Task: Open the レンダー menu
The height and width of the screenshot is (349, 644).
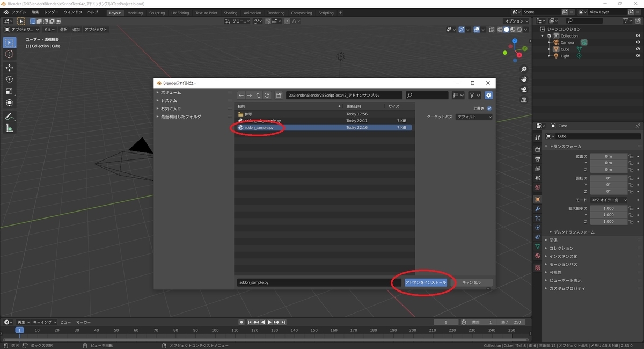Action: point(52,12)
